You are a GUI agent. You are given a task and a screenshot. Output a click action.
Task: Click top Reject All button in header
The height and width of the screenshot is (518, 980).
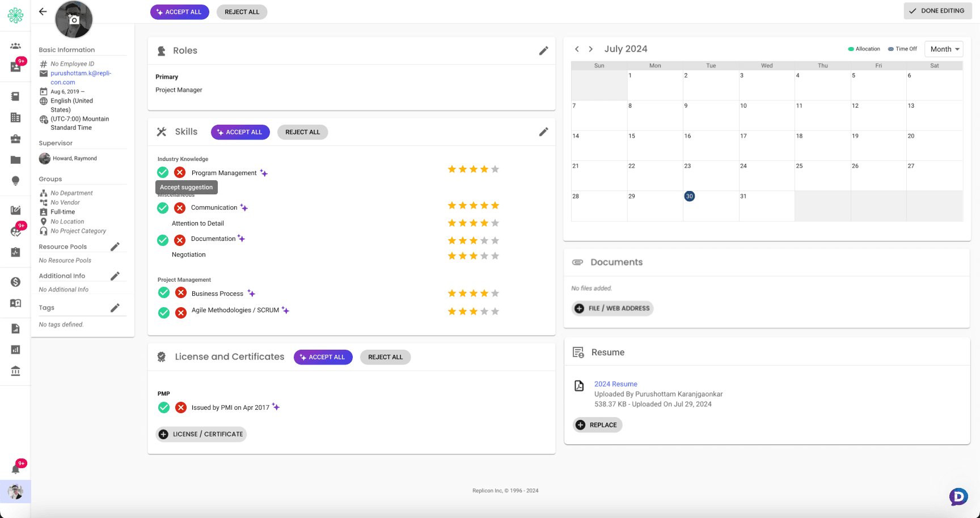(x=242, y=12)
